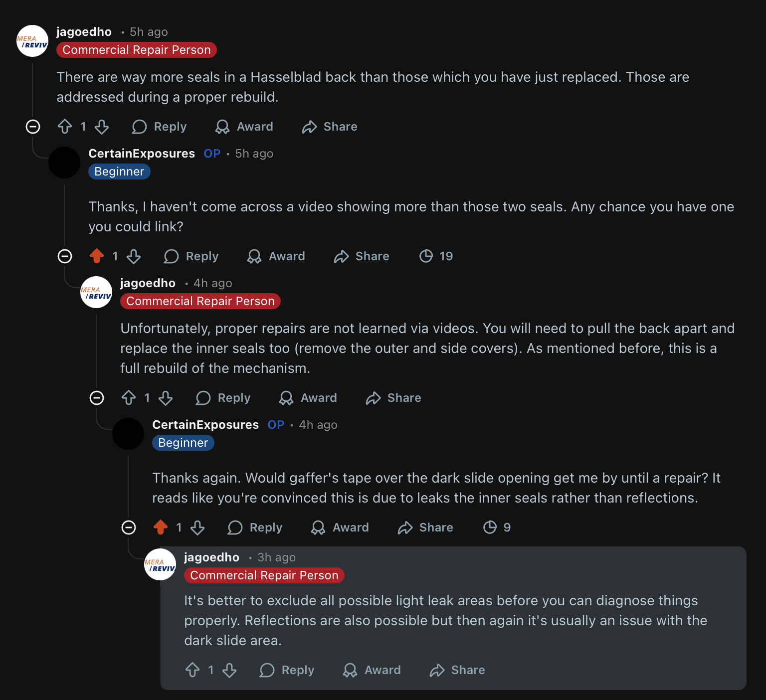Image resolution: width=766 pixels, height=700 pixels.
Task: Toggle upvote on the highlighted light leak comment
Action: (x=192, y=670)
